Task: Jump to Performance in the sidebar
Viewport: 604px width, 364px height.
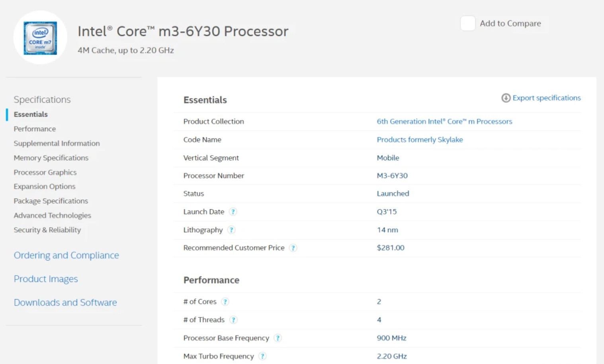Action: 35,129
